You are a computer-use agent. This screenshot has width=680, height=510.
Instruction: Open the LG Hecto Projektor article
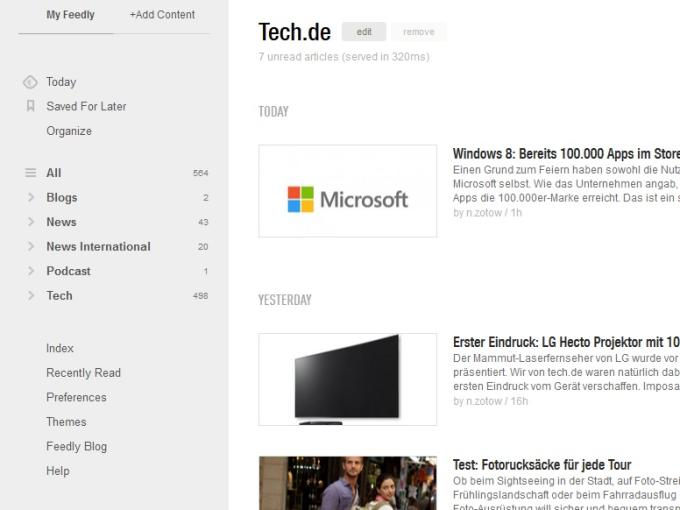tap(566, 342)
